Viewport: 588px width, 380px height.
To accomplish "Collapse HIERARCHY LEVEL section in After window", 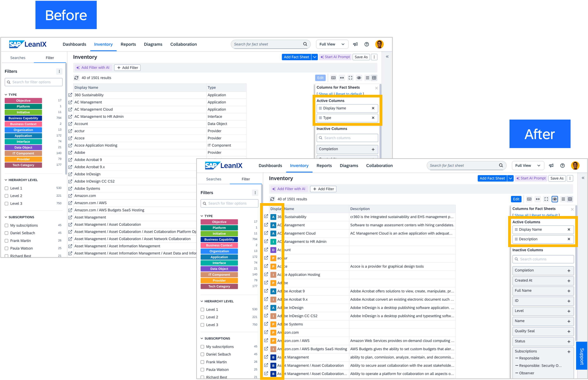I will (x=202, y=301).
